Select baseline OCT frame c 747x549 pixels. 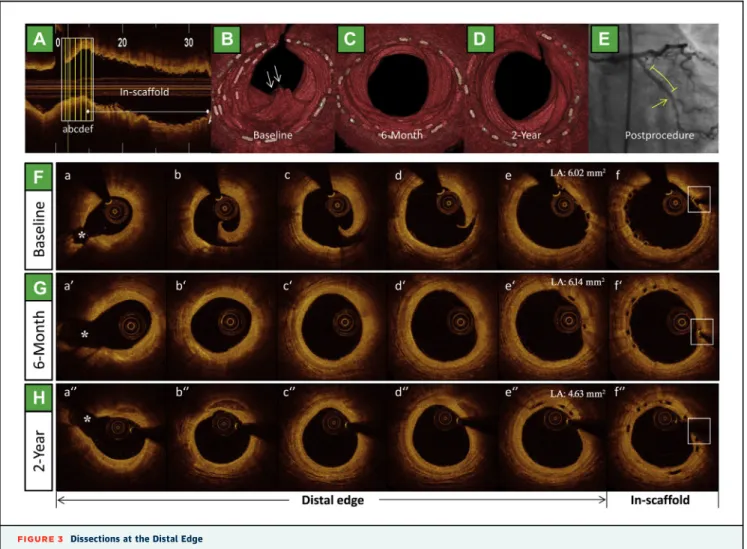[x=332, y=216]
